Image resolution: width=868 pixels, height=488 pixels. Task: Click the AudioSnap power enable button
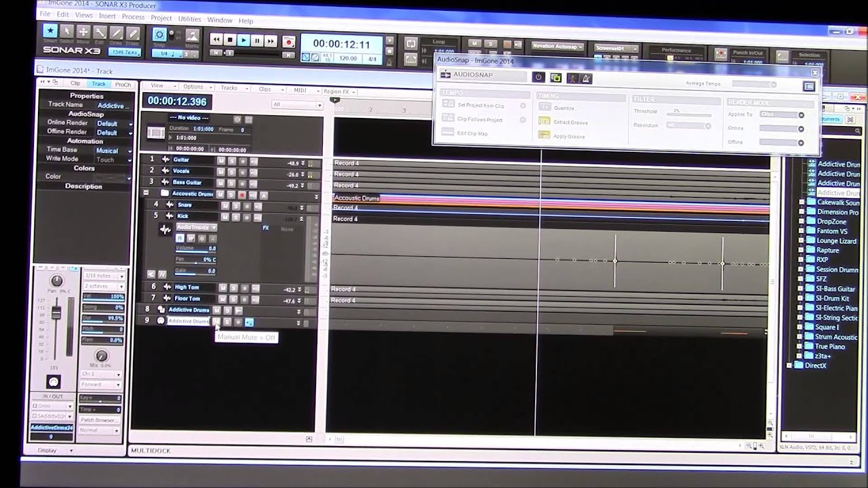pos(538,77)
